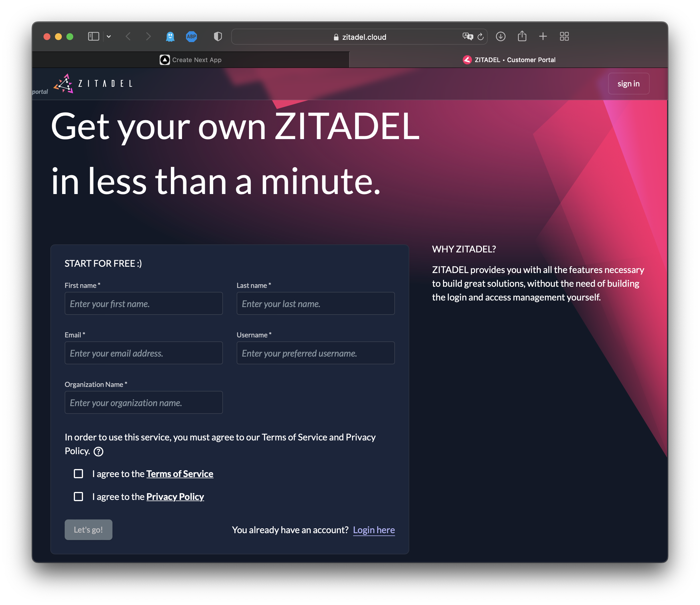The height and width of the screenshot is (605, 700).
Task: Open the Terms of Service link
Action: [180, 473]
